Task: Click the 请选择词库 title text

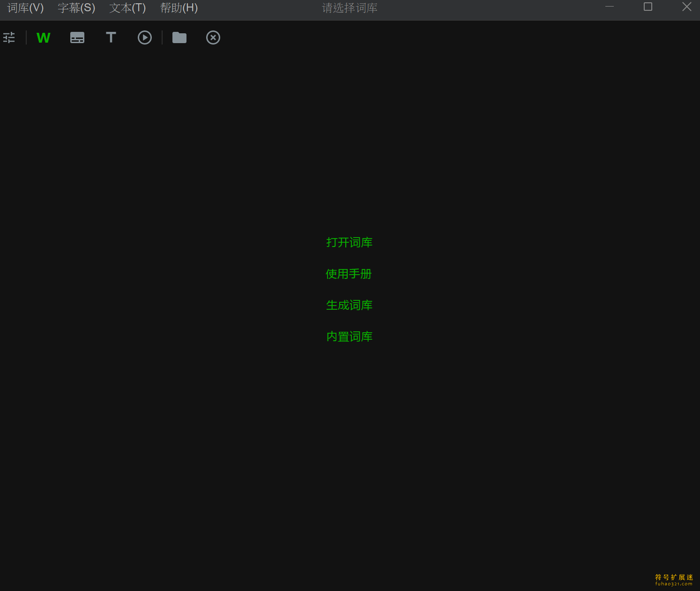Action: pyautogui.click(x=350, y=8)
